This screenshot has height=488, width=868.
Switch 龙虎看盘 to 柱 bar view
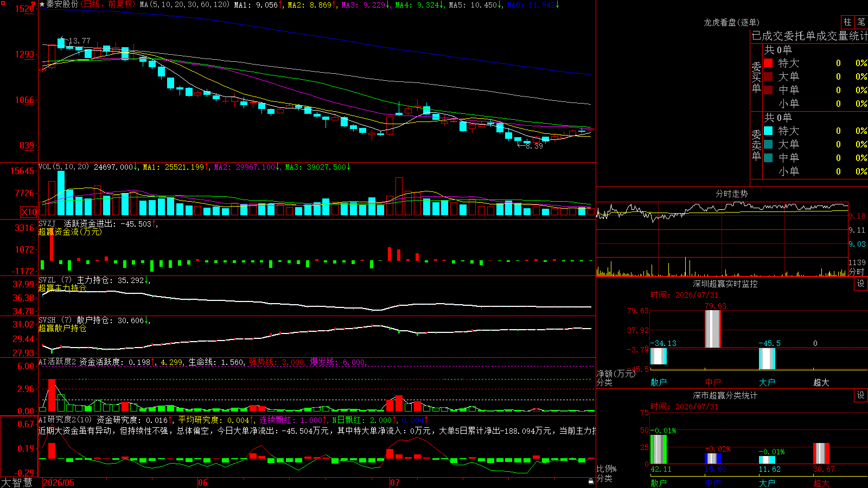click(x=847, y=22)
